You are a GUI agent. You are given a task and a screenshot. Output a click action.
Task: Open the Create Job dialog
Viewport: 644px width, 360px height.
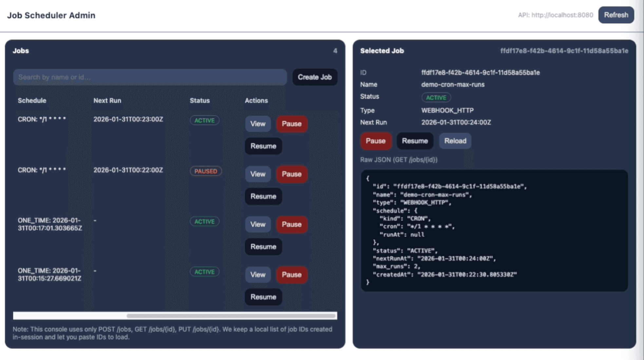click(x=314, y=77)
